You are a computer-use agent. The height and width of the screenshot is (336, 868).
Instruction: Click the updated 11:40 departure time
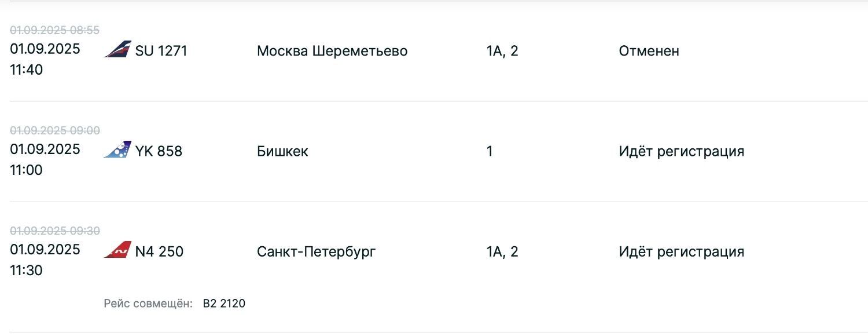(x=26, y=70)
